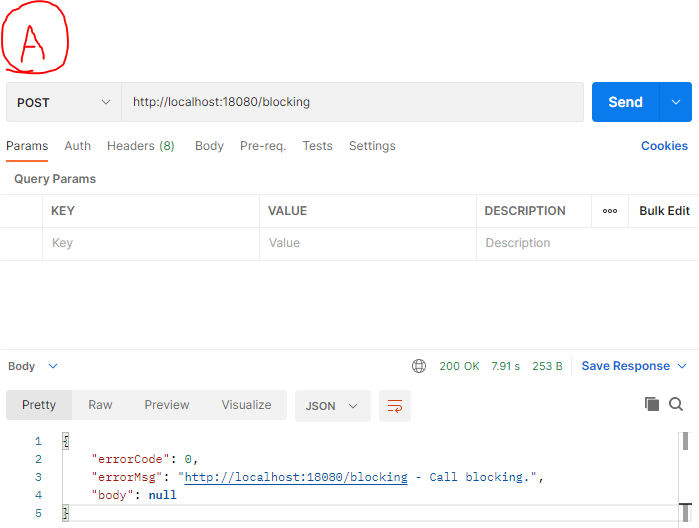This screenshot has width=699, height=528.
Task: Open the Save Response dropdown chevron
Action: tap(682, 366)
